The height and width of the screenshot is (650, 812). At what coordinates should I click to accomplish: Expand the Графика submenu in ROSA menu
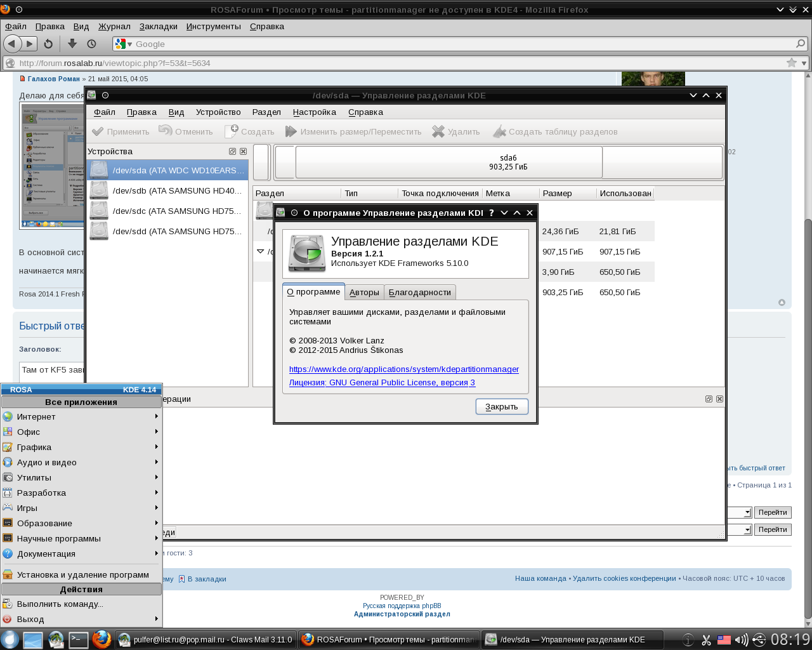pos(81,447)
